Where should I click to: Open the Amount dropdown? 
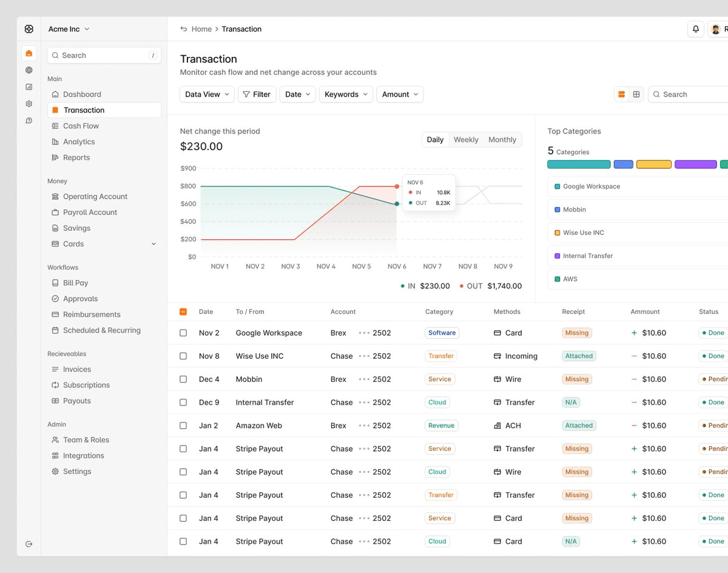pos(400,94)
